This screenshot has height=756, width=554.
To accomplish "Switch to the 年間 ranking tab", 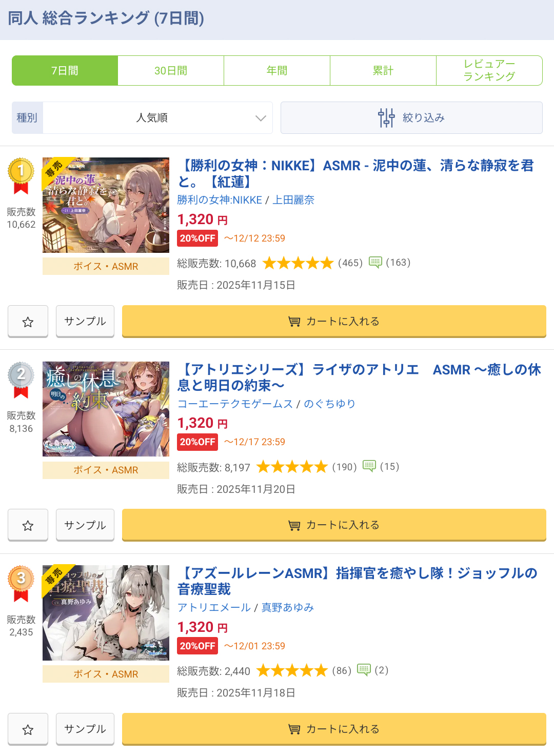I will [277, 71].
